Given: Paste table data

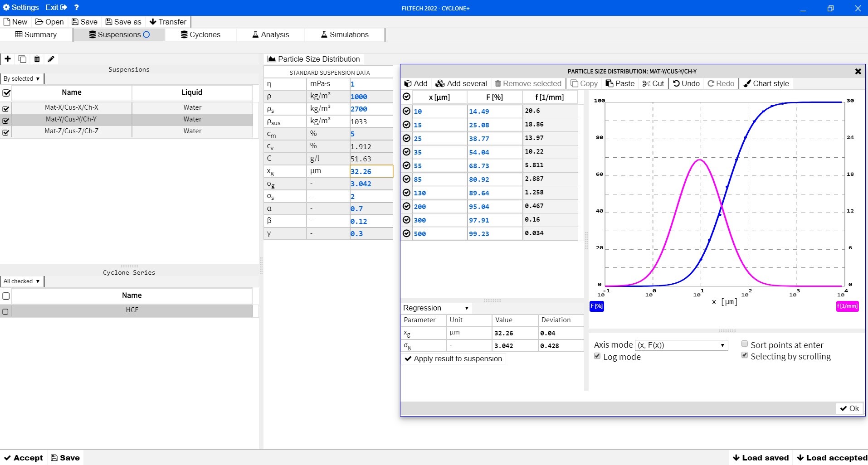Looking at the screenshot, I should click(x=620, y=83).
